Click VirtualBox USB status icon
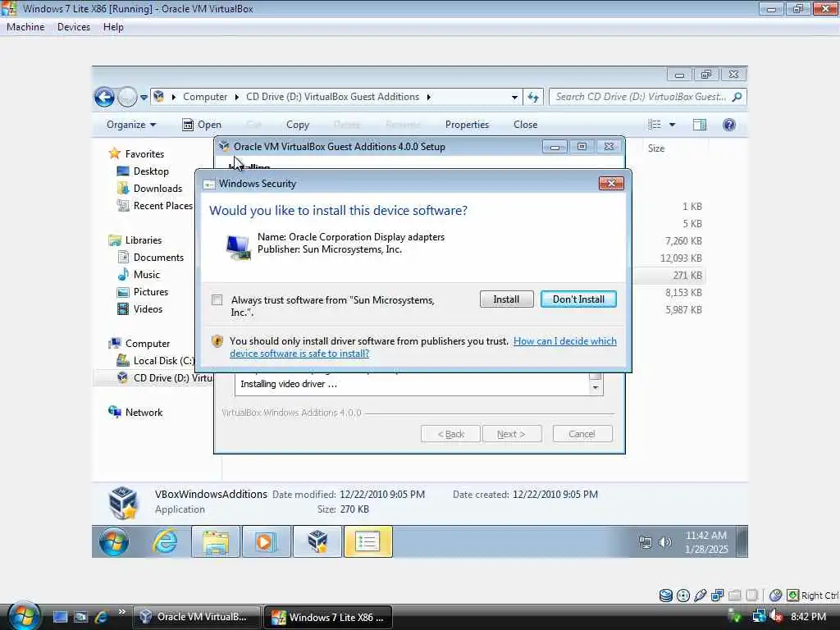 pos(701,596)
